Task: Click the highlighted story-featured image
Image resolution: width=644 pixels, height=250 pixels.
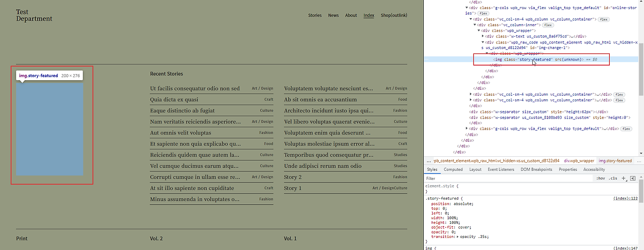Action: click(49, 129)
